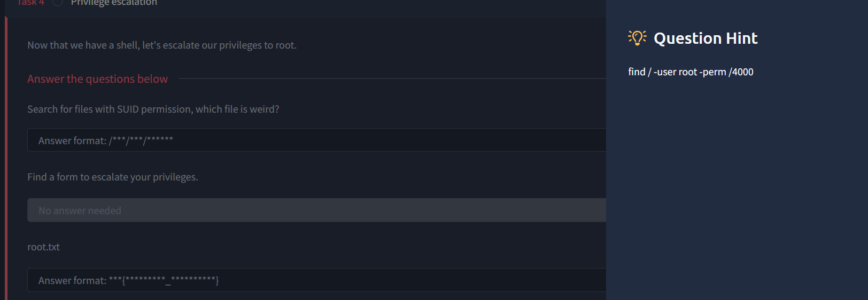Click the lightbulb hint icon

click(x=637, y=37)
